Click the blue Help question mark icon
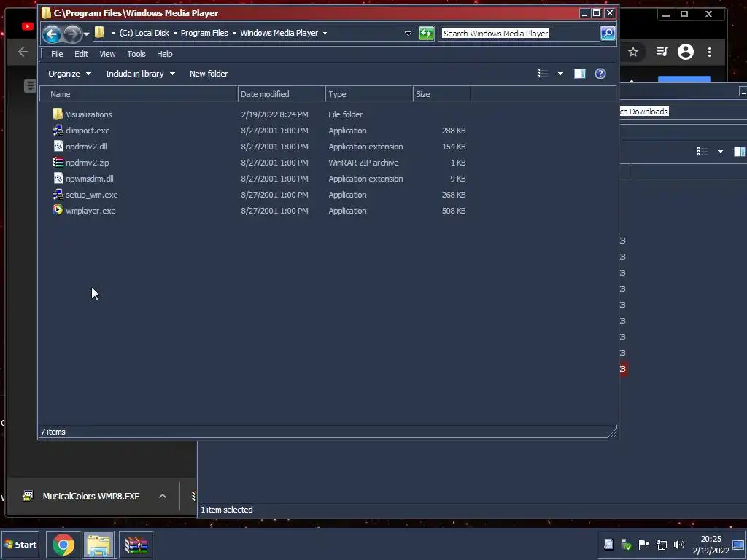 pos(600,74)
